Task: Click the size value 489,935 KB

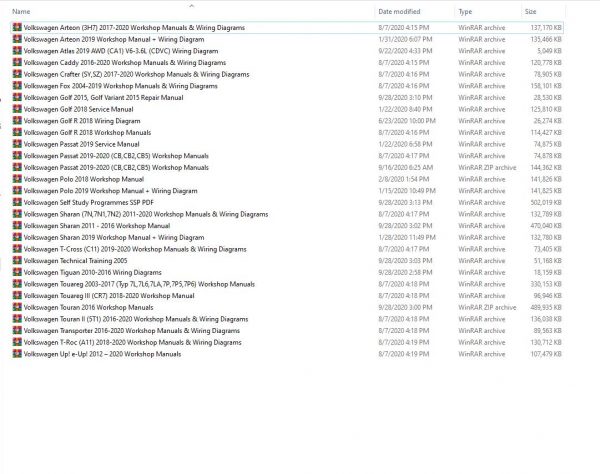Action: 546,307
